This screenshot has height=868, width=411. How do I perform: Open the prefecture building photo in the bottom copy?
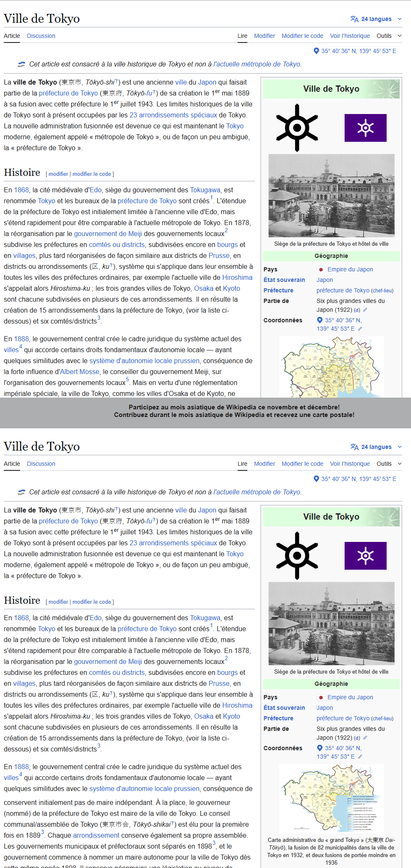[332, 624]
